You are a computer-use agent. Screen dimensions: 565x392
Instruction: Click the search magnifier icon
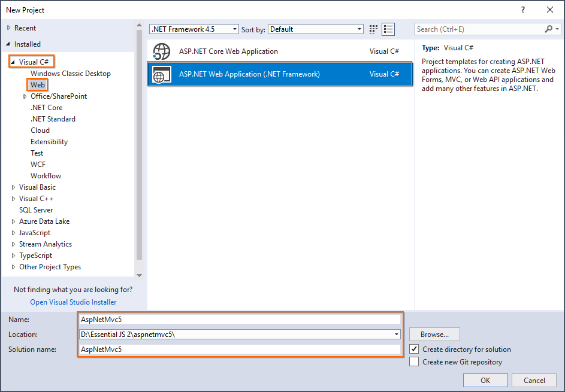pyautogui.click(x=548, y=29)
